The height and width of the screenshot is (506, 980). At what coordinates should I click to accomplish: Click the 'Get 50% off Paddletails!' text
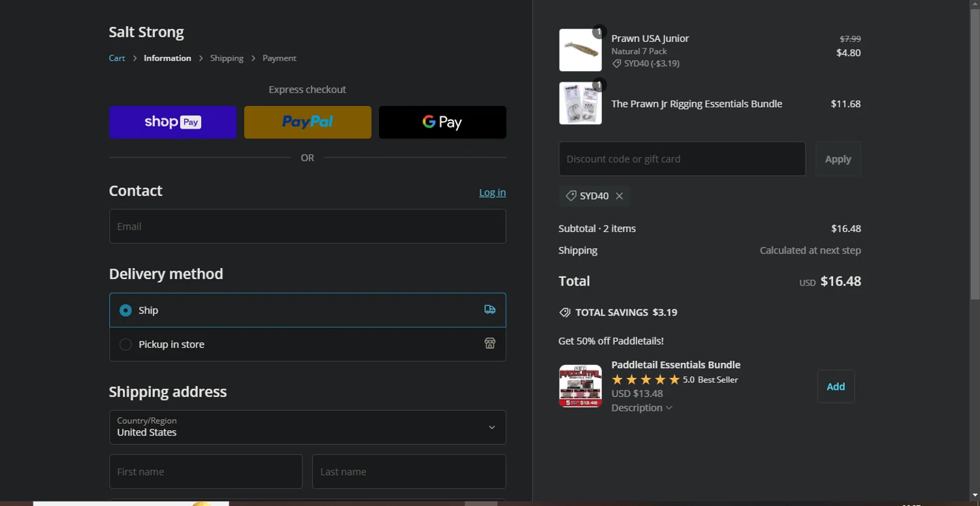click(611, 341)
